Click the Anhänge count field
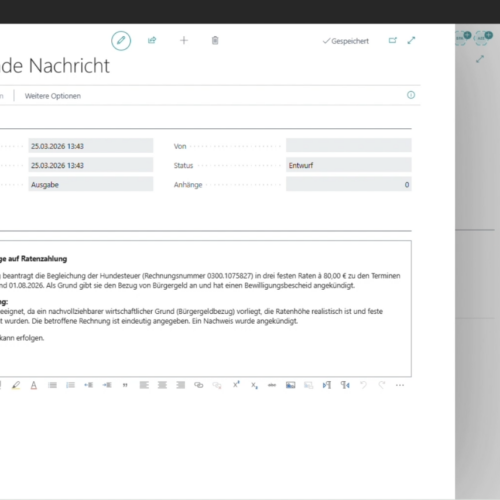 [x=349, y=184]
